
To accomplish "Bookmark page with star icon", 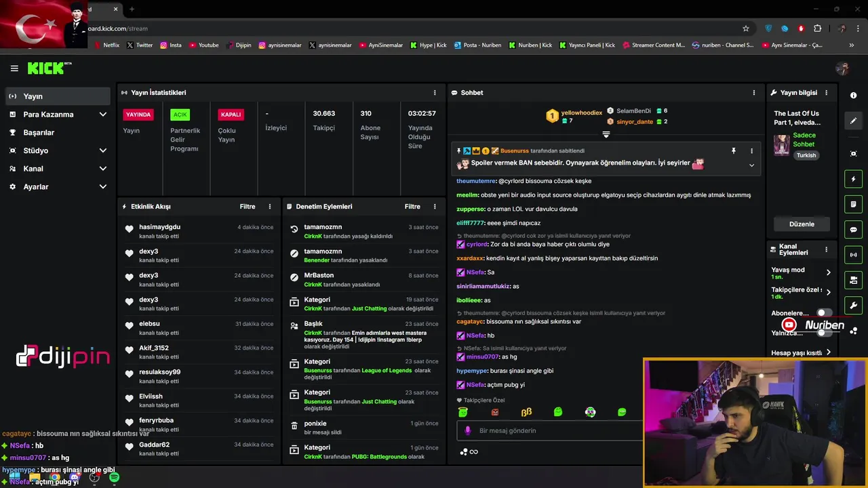I will (x=746, y=28).
